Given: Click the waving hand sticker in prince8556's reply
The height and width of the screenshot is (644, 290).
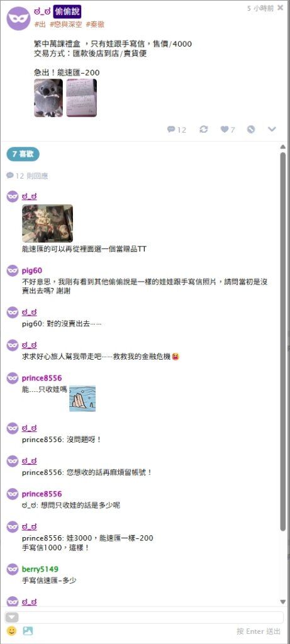Looking at the screenshot, I should [x=82, y=398].
